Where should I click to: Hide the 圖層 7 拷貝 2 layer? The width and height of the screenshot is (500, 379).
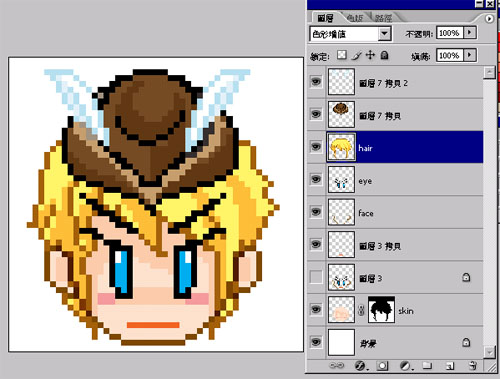point(316,81)
